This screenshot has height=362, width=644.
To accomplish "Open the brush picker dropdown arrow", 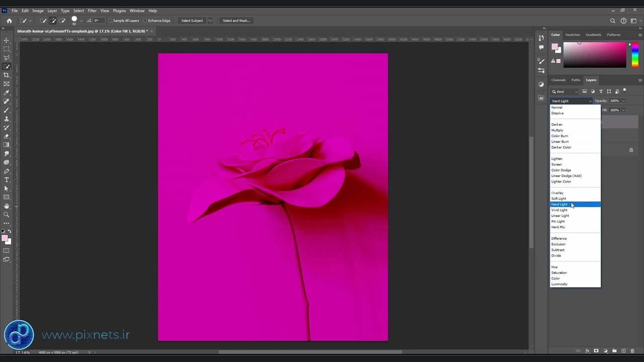I will point(81,21).
